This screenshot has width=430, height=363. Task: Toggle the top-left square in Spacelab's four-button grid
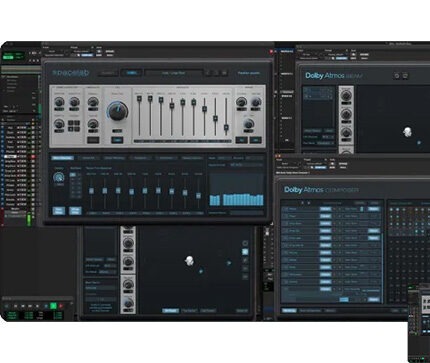point(71,123)
